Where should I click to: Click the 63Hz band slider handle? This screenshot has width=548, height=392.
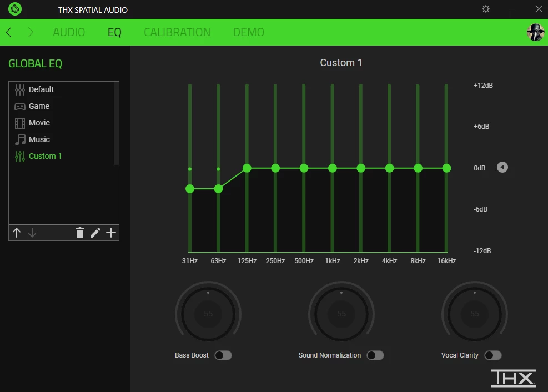click(x=218, y=189)
